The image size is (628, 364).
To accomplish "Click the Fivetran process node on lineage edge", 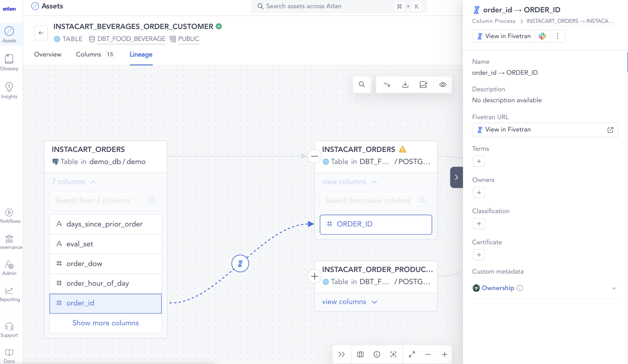I will tap(240, 263).
